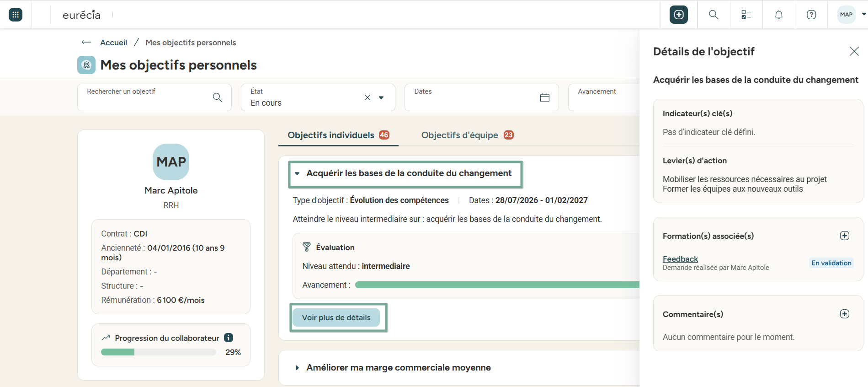Open the task list icon in header

tap(746, 15)
